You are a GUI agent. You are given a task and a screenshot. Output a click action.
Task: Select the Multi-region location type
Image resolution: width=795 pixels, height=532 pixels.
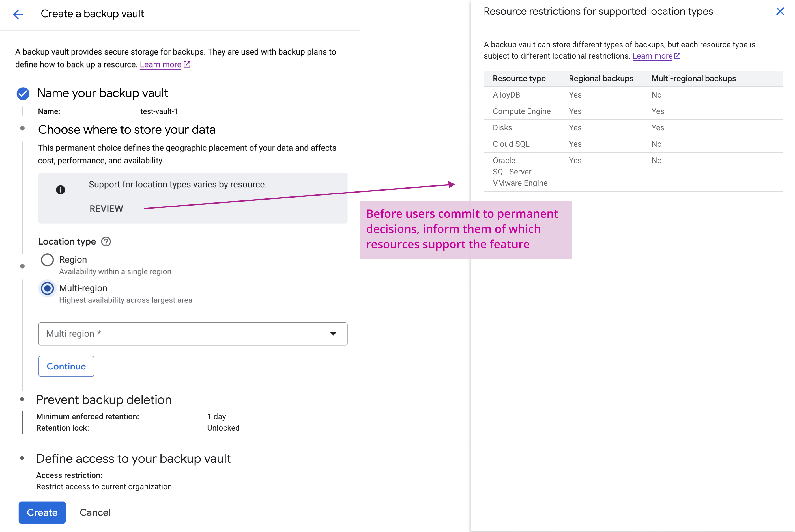coord(47,288)
